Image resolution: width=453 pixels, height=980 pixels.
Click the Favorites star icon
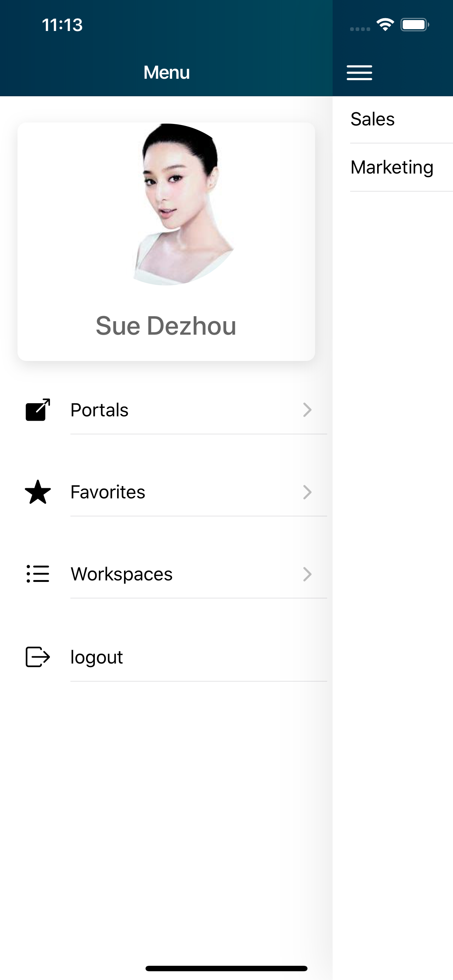click(38, 492)
